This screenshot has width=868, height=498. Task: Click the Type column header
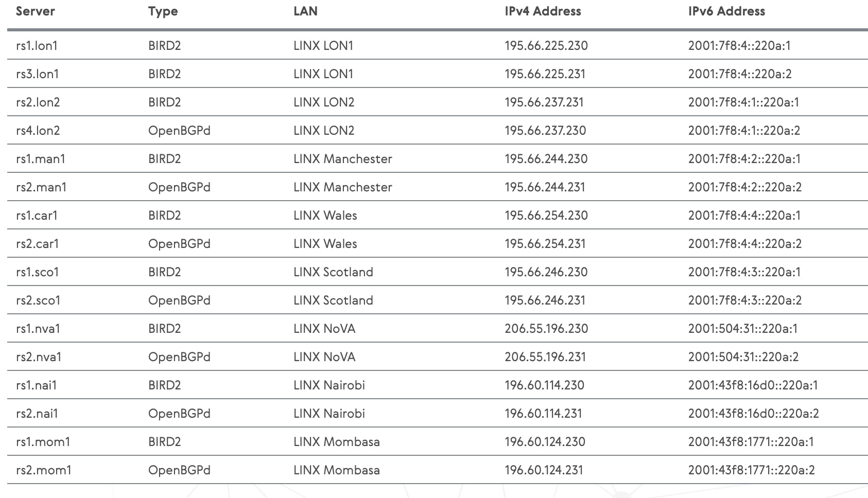point(163,11)
